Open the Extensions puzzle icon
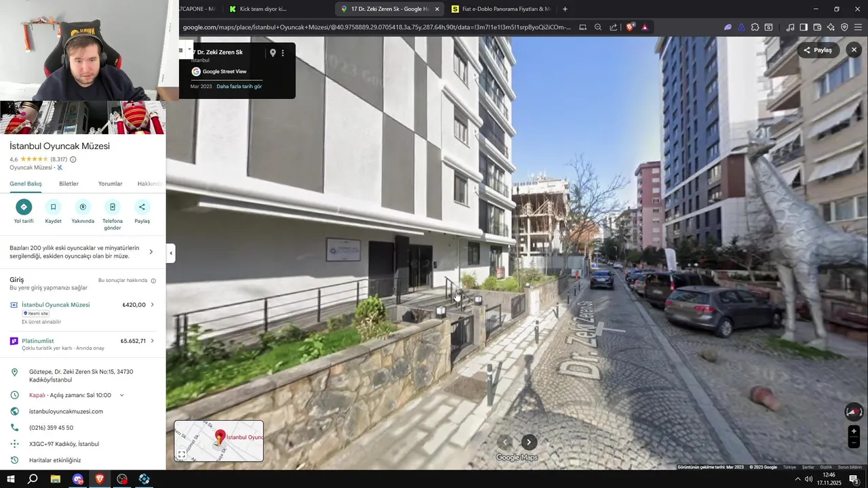Viewport: 868px width, 488px height. 755,27
